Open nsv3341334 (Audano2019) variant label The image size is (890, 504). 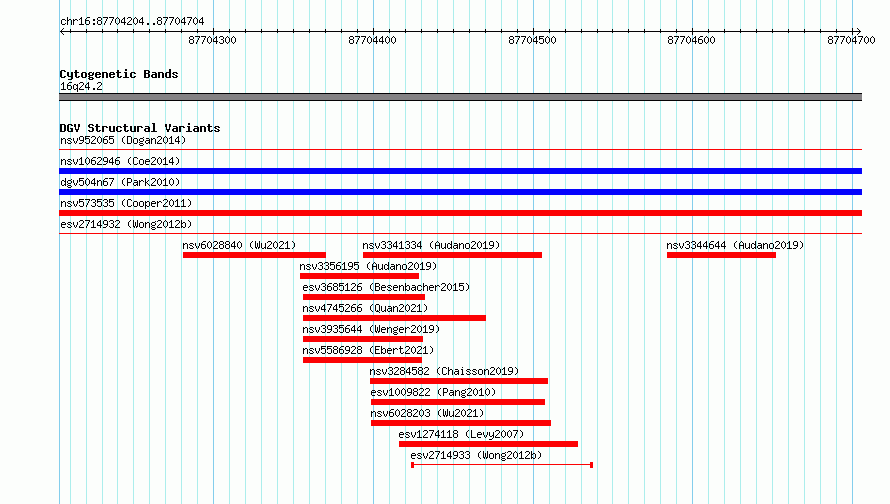coord(431,245)
